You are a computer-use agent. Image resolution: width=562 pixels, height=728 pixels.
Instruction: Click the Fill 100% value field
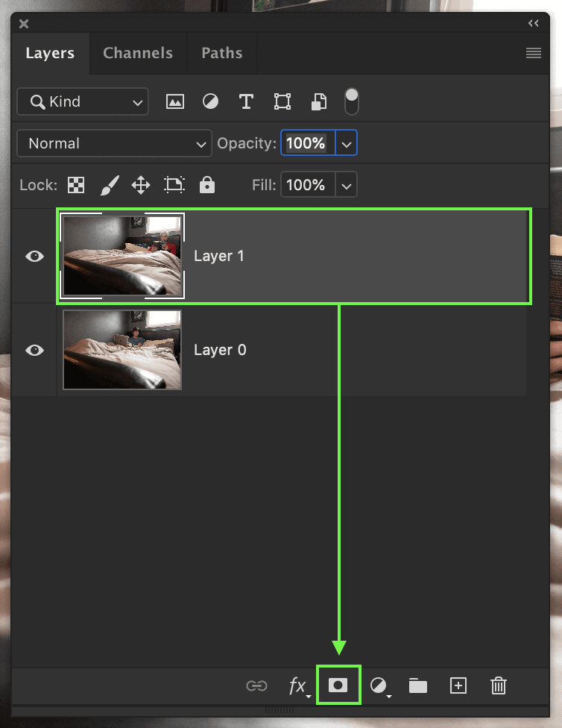click(308, 185)
